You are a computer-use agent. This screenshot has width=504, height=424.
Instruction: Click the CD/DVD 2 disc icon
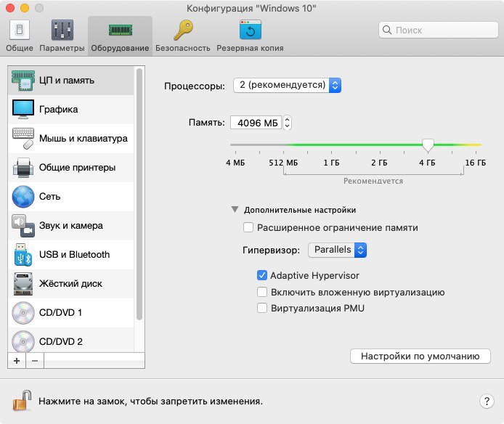pos(23,341)
